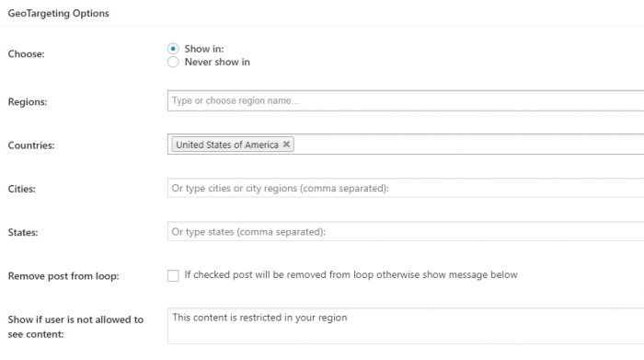Click the Cities field label
The height and width of the screenshot is (360, 644).
[x=22, y=189]
